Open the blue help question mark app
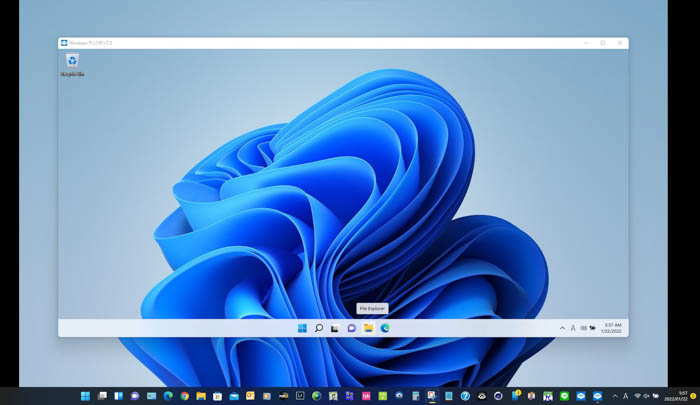Screen dimensions: 700x405 click(x=465, y=396)
